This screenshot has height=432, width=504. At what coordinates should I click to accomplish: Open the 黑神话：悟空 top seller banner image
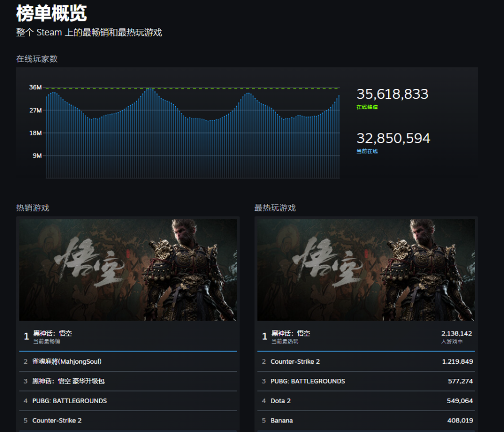click(128, 270)
